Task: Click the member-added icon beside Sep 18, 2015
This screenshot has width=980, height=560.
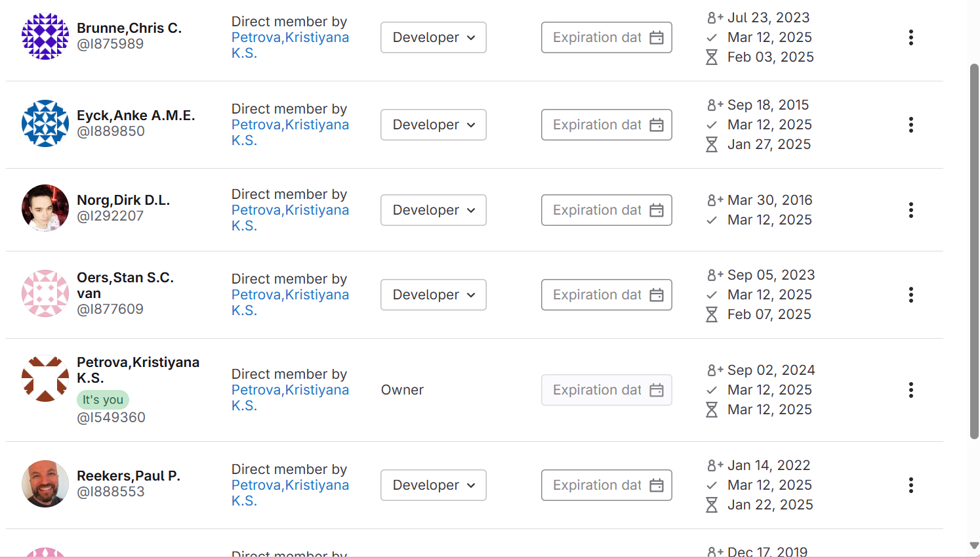Action: [714, 104]
